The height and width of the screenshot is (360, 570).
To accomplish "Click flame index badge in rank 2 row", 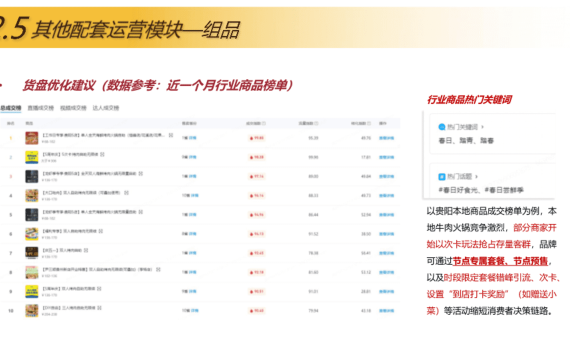I will (257, 157).
